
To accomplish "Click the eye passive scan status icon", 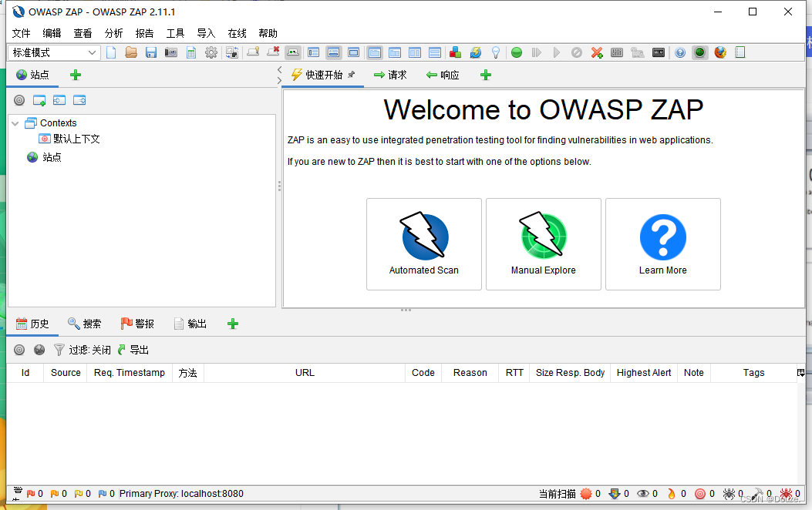I will click(x=642, y=494).
